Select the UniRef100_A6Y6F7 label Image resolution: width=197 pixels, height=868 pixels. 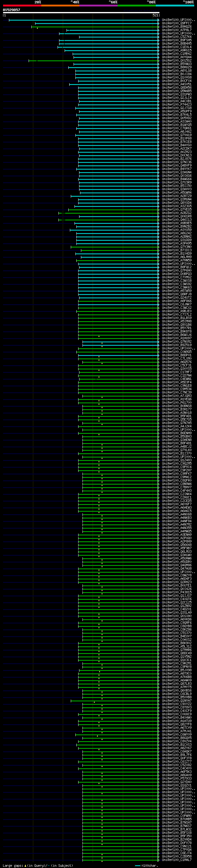point(177,504)
